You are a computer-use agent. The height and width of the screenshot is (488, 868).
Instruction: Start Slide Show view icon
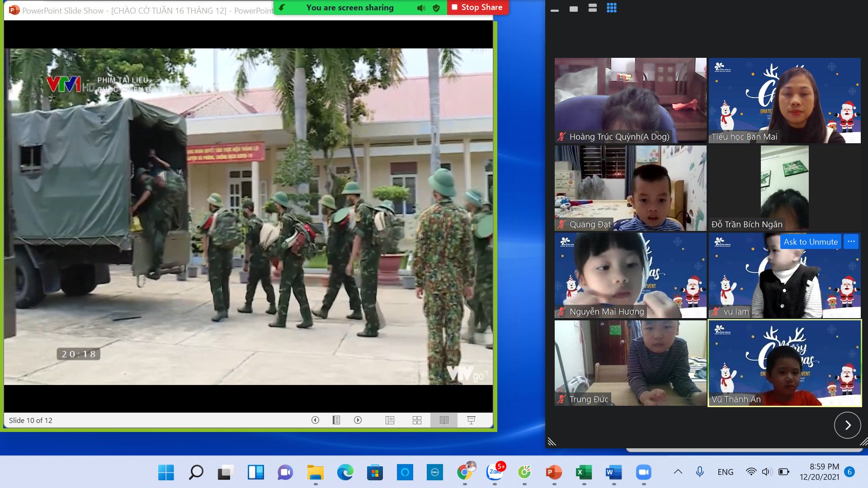pos(471,420)
